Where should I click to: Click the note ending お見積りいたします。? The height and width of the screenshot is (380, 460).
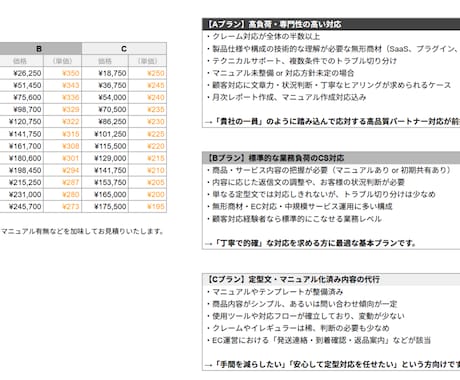(82, 231)
